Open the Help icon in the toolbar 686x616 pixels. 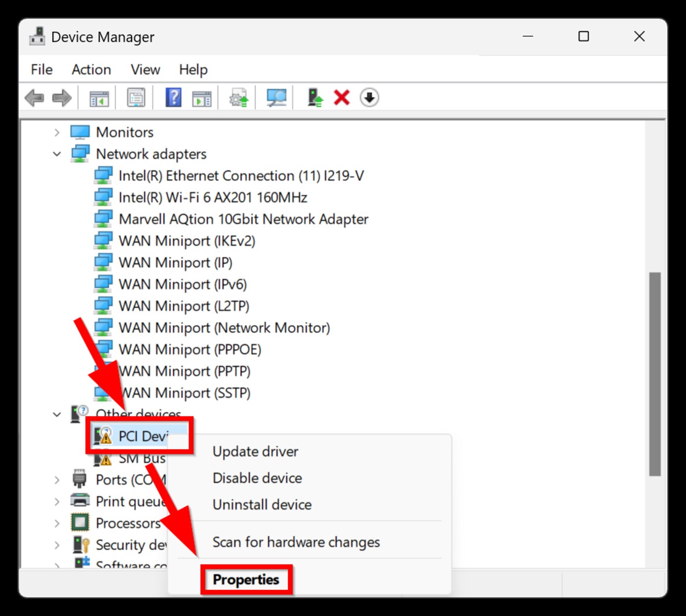pos(173,98)
